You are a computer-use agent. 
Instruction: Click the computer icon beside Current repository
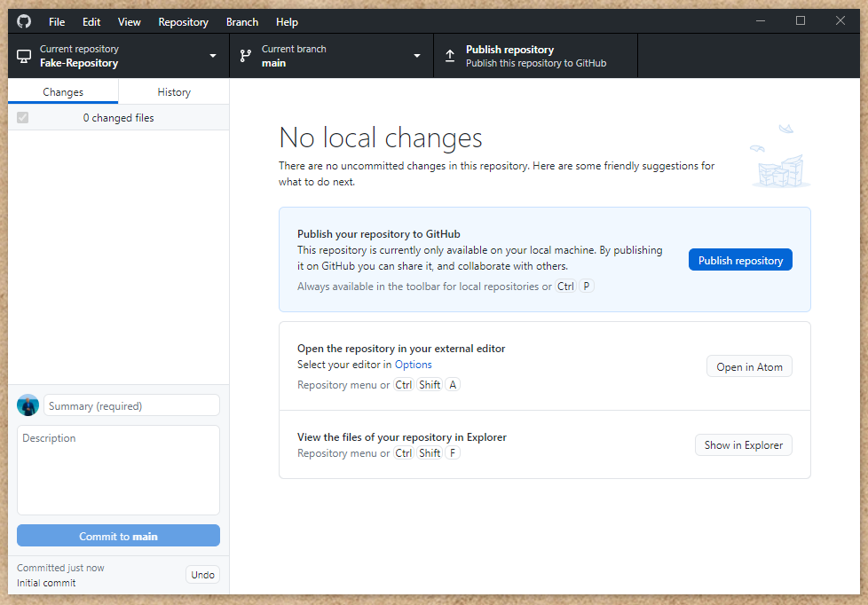[x=24, y=56]
